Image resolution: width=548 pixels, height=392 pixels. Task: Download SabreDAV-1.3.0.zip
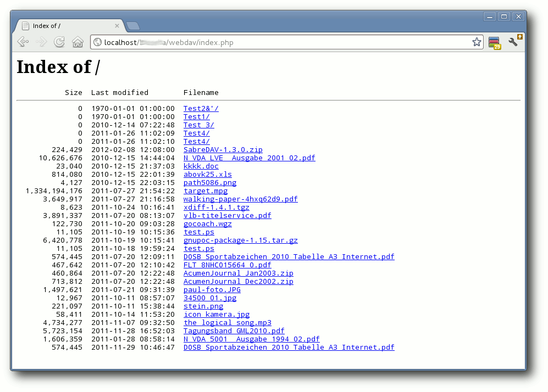223,150
